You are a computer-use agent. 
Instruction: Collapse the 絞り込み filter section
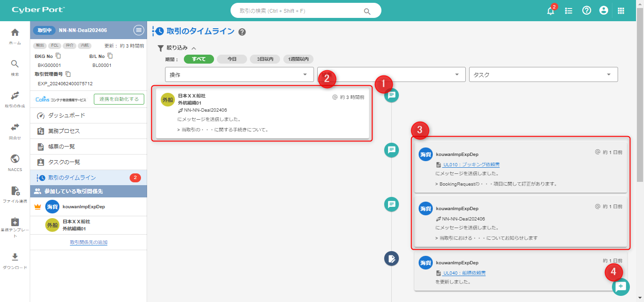(194, 48)
